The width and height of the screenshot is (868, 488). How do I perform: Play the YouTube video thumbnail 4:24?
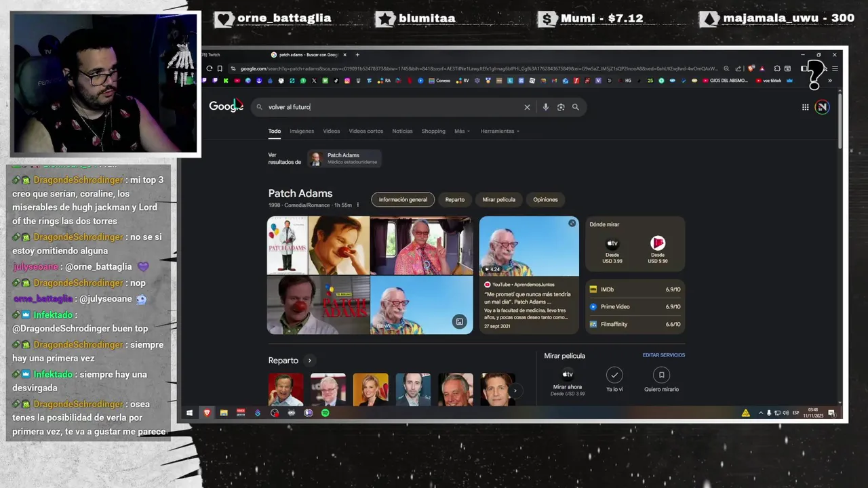529,246
